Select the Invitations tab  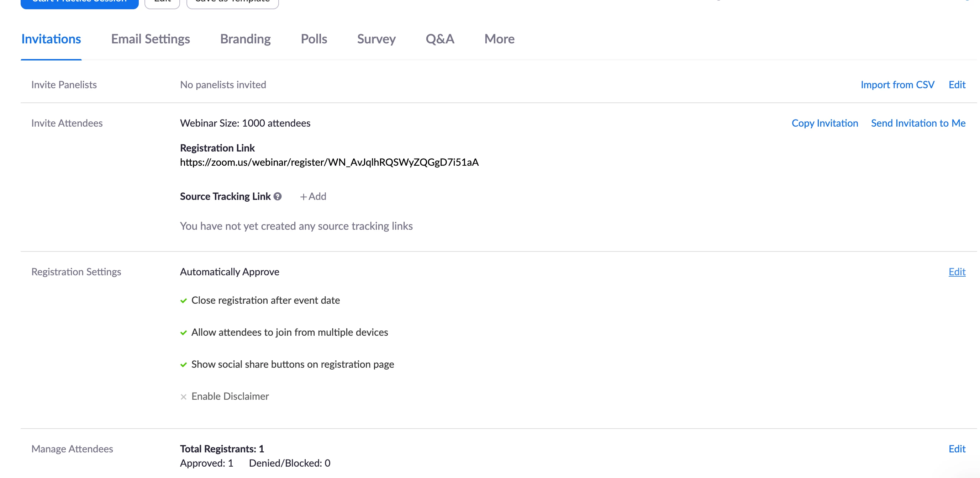pos(51,39)
